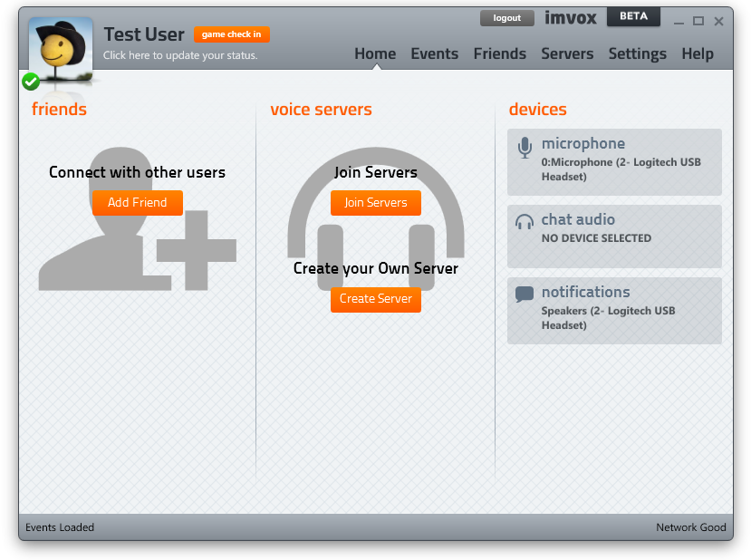Switch to the Friends tab
Image resolution: width=751 pixels, height=560 pixels.
coord(499,53)
